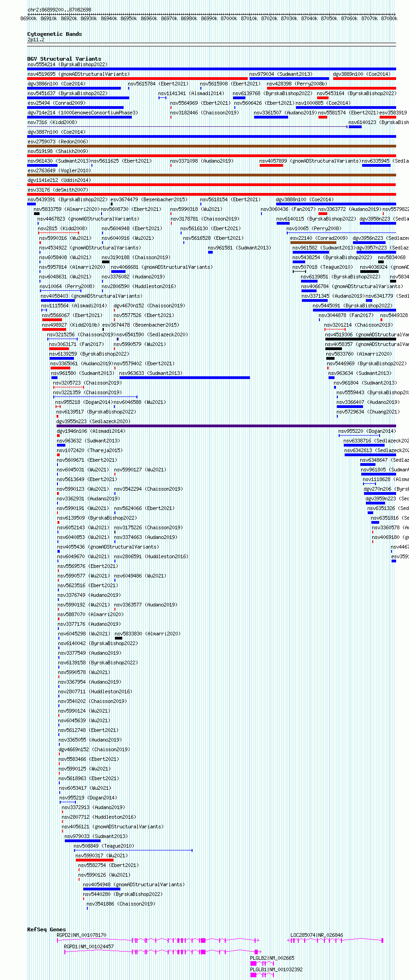Open variant dgv3889n100 (Coe2014)
This screenshot has height=980, width=409.
(364, 79)
